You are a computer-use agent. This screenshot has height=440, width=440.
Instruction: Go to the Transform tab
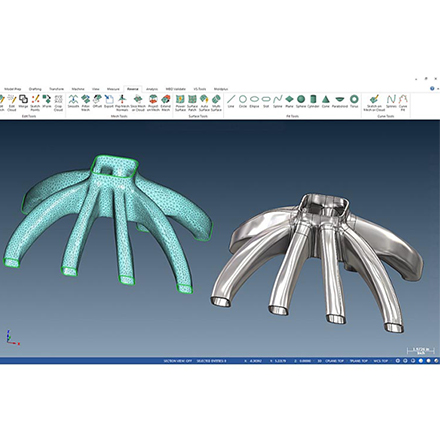pos(56,89)
